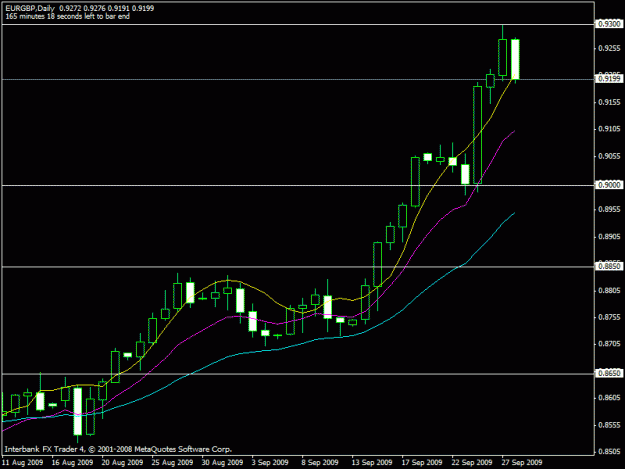Viewport: 625px width, 469px height.
Task: Click the EURGBP,Daily chart title text
Action: (30, 8)
